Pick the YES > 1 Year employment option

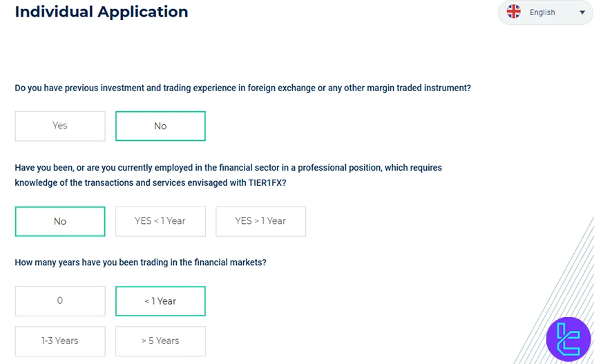tap(260, 221)
